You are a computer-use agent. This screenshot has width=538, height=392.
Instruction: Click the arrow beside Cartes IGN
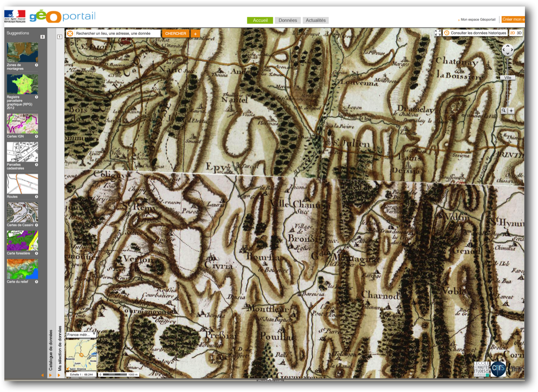click(36, 136)
